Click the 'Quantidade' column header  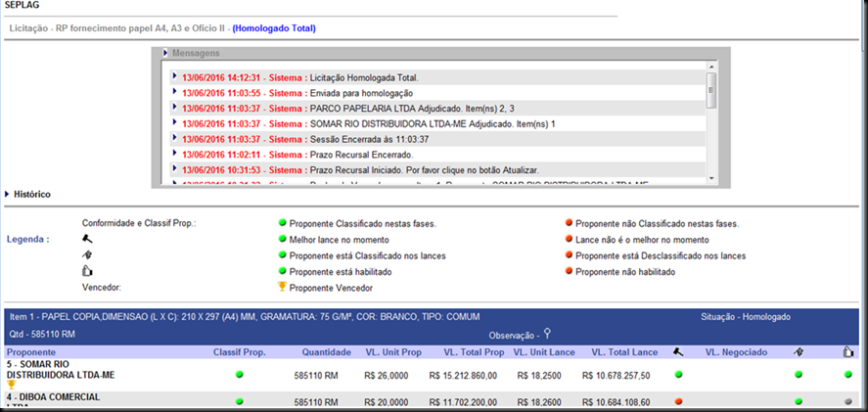(x=327, y=352)
